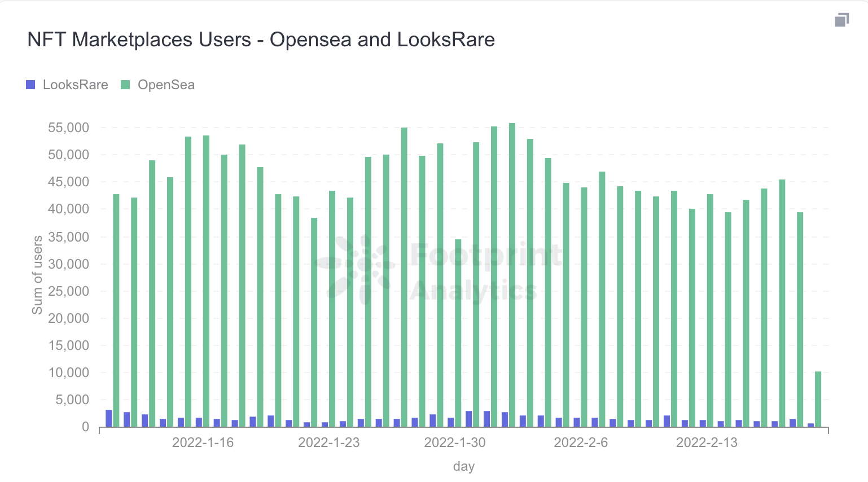Select the 5,000 y-axis tick label
Screen dimensions: 868x482
(72, 400)
